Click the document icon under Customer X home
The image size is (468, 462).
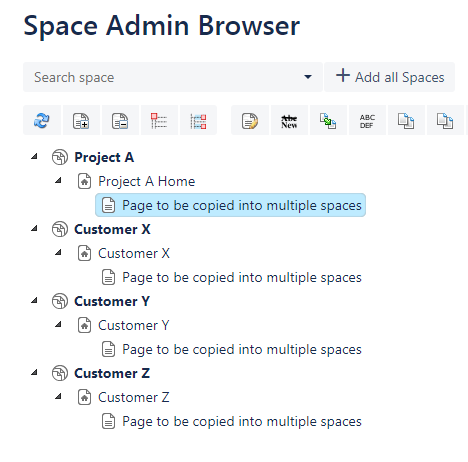click(108, 277)
